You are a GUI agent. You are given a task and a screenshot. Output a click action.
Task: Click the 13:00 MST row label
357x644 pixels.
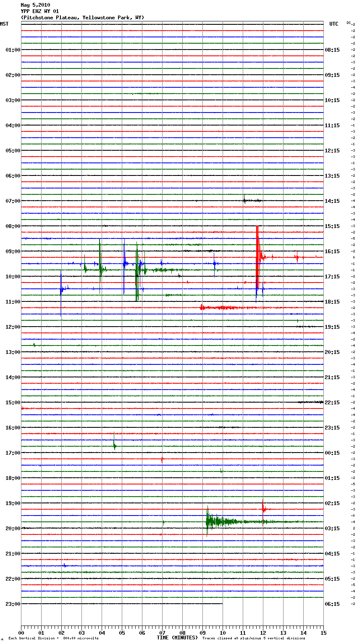13,352
